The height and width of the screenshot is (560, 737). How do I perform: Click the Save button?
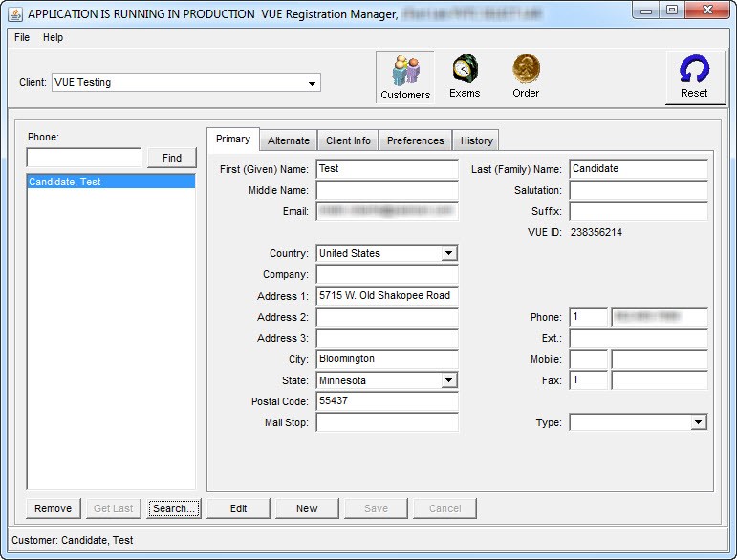click(376, 508)
